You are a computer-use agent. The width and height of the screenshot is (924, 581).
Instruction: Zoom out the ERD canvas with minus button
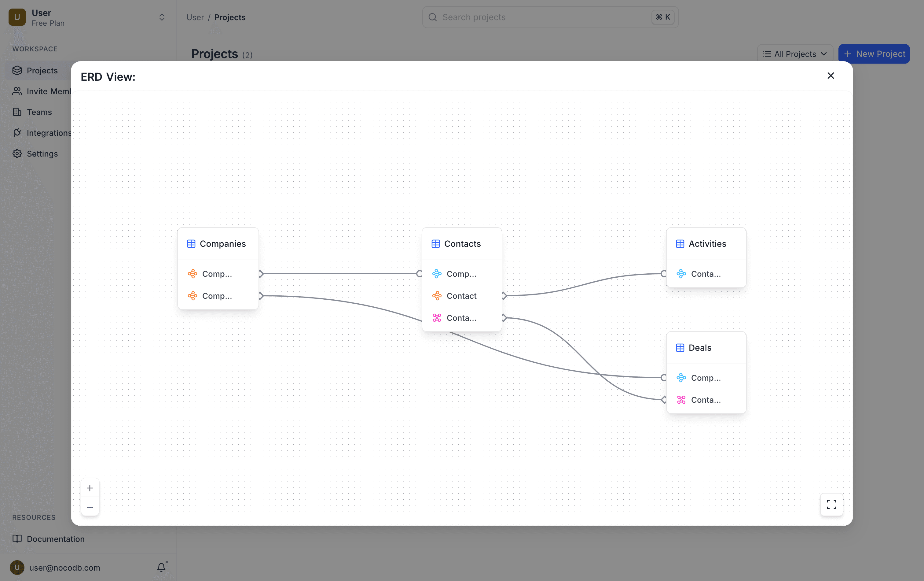coord(90,507)
